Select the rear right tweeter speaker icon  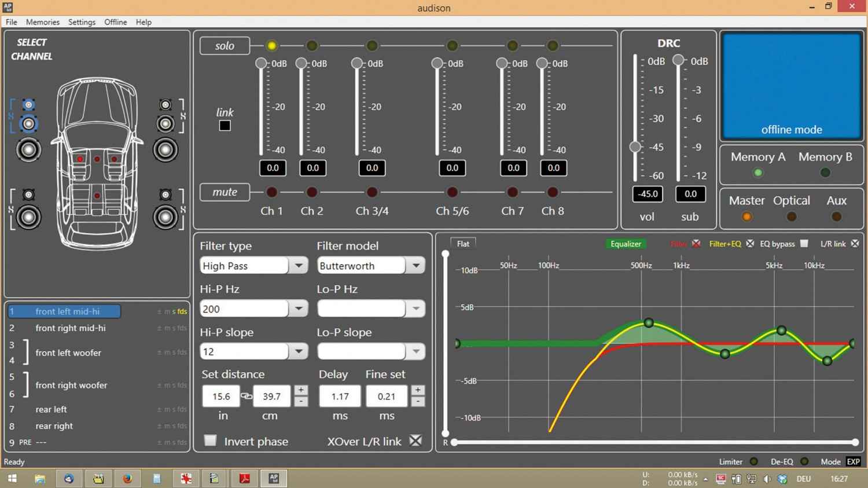coord(165,195)
